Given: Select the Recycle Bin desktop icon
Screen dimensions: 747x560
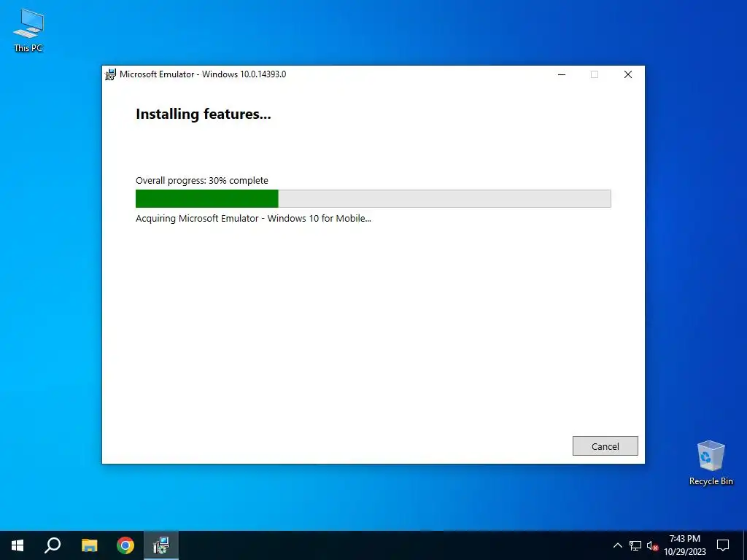Looking at the screenshot, I should pos(711,463).
